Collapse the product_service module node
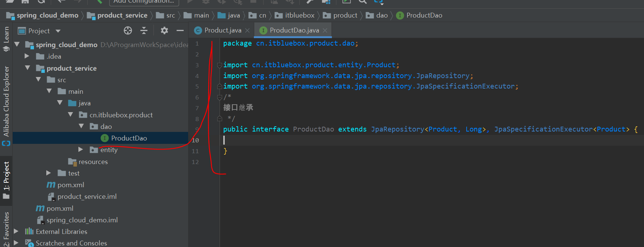Image resolution: width=644 pixels, height=247 pixels. pos(28,68)
